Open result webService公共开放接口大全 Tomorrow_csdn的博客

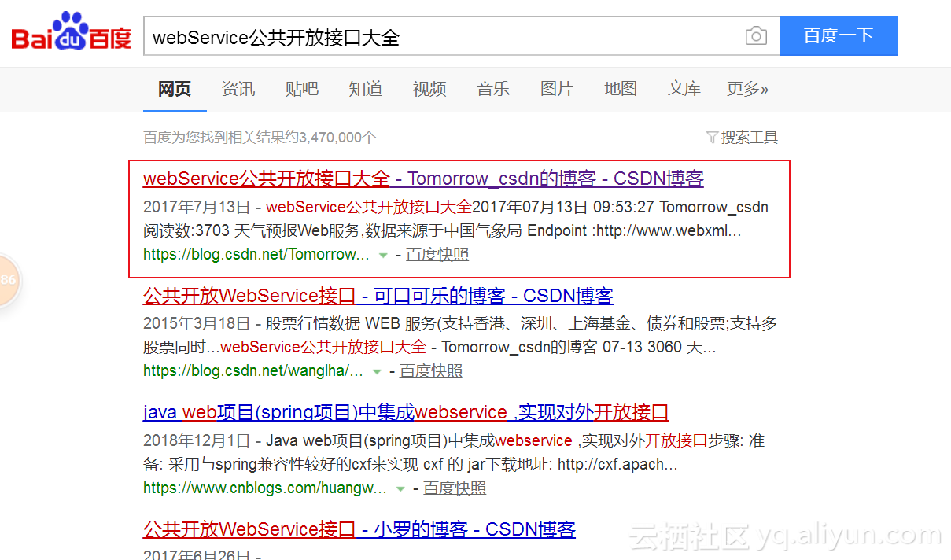(423, 179)
